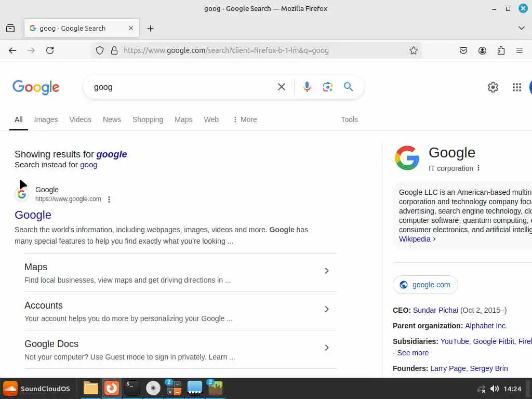Image resolution: width=532 pixels, height=399 pixels.
Task: View site security padlock info
Action: [114, 50]
